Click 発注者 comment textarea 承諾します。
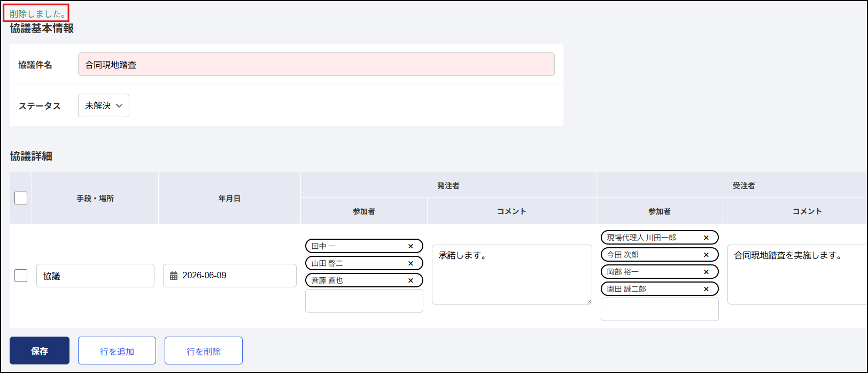868x373 pixels. click(512, 275)
